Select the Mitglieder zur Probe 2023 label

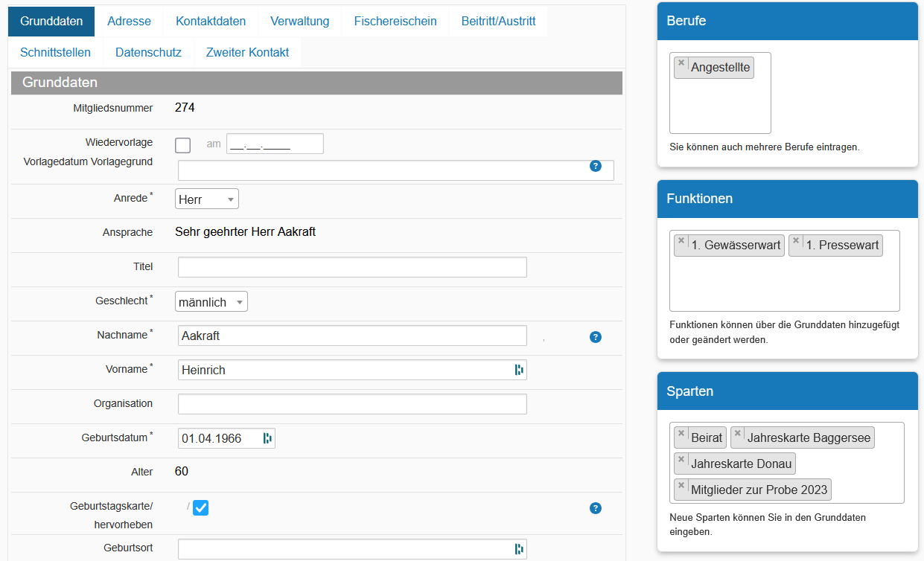(759, 490)
